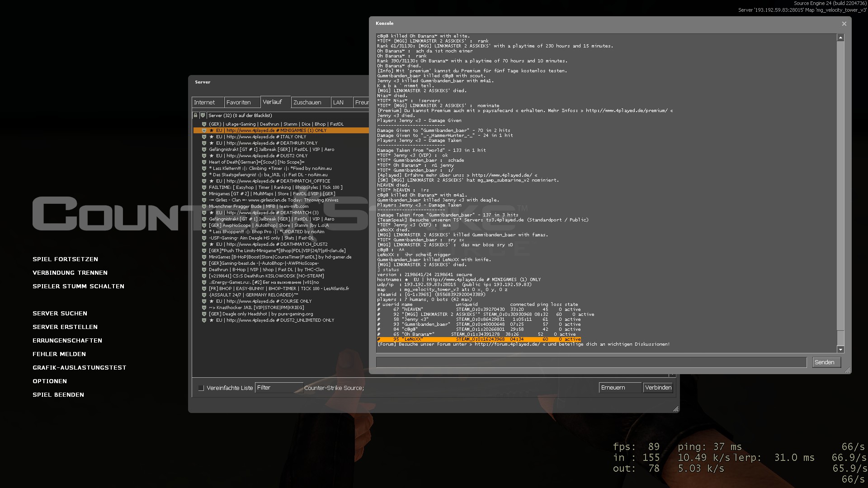Click VAC shield icon on DUST2_UNLIMITED ONLY row
This screenshot has width=868, height=488.
tap(204, 320)
